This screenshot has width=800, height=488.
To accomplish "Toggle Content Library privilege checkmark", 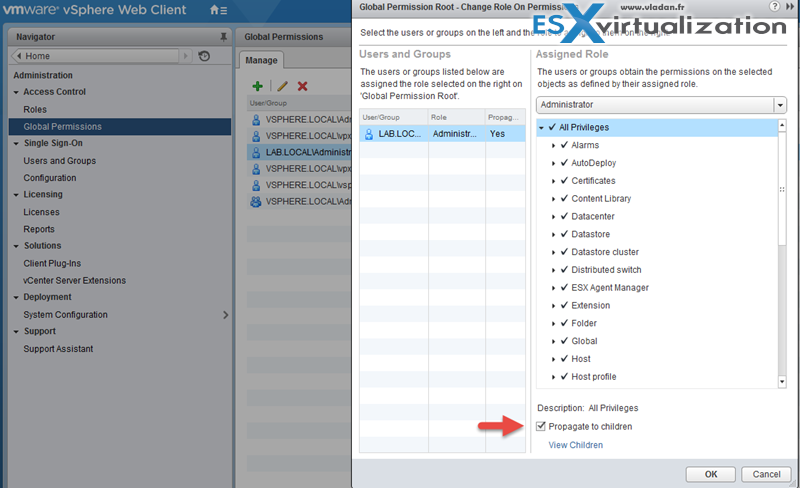I will pyautogui.click(x=564, y=199).
